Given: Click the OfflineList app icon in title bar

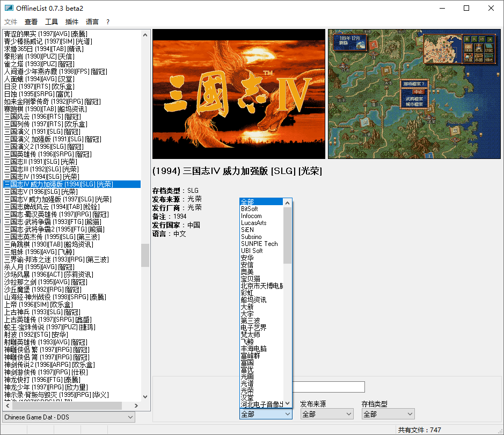Looking at the screenshot, I should [9, 8].
